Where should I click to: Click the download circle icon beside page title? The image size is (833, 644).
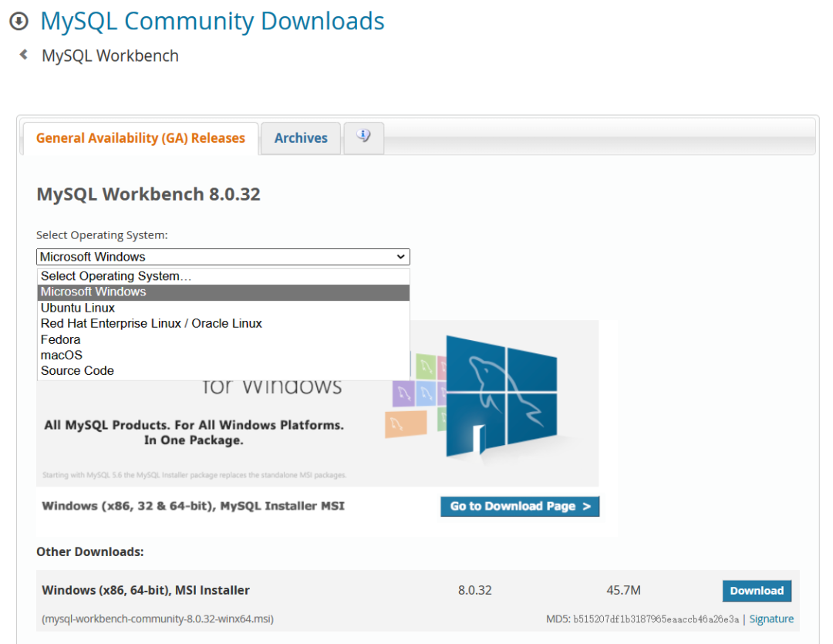click(19, 22)
